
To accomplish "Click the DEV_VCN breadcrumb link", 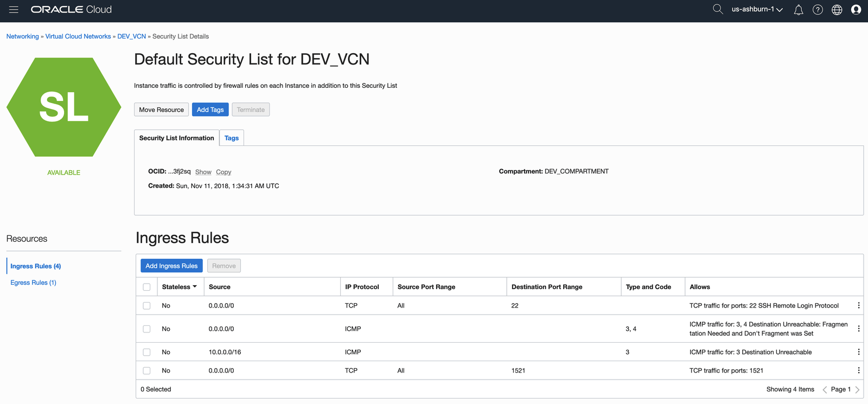I will [x=131, y=36].
